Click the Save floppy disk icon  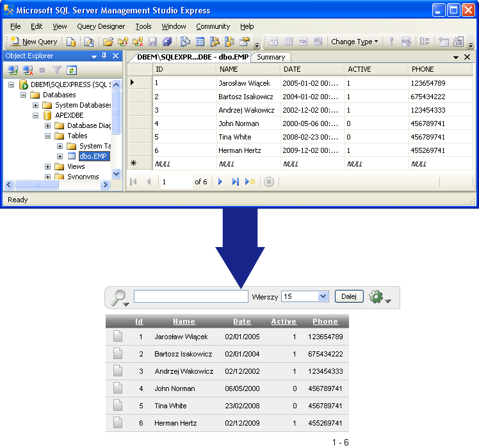click(x=152, y=42)
